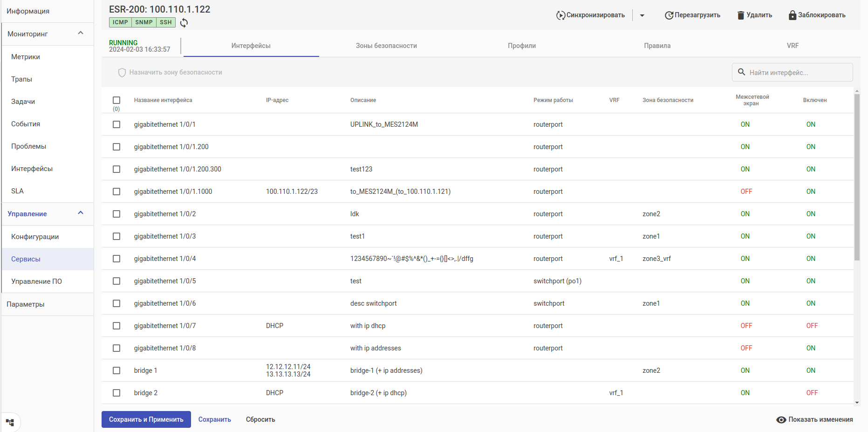Check the gigabitethernet 1/0/1 row checkbox
Screen dimensions: 868x432
pyautogui.click(x=116, y=124)
